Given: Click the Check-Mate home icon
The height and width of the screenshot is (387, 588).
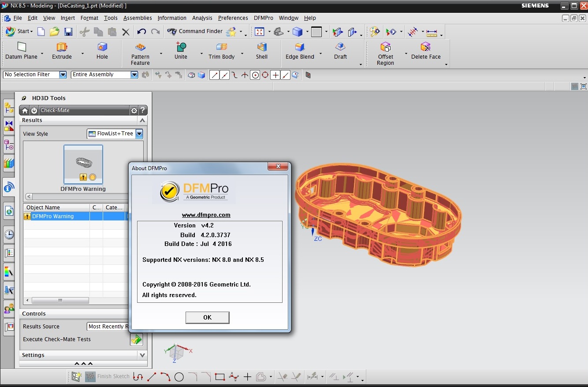Looking at the screenshot, I should pyautogui.click(x=25, y=111).
